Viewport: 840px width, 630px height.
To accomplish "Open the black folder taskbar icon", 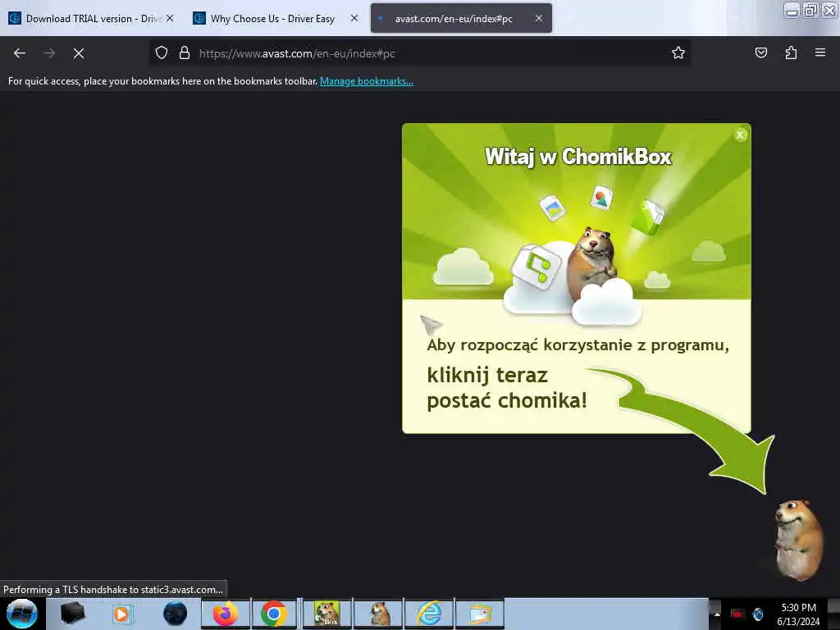I will pyautogui.click(x=72, y=614).
